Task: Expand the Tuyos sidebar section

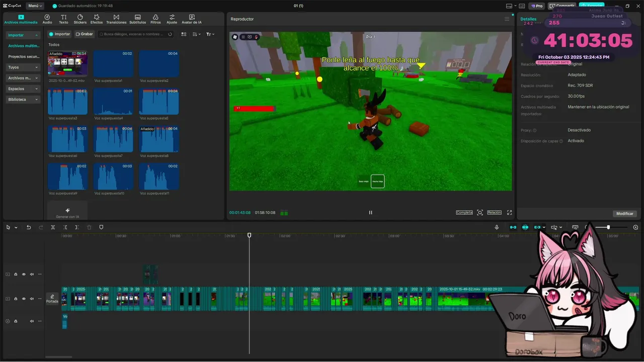Action: click(x=23, y=67)
